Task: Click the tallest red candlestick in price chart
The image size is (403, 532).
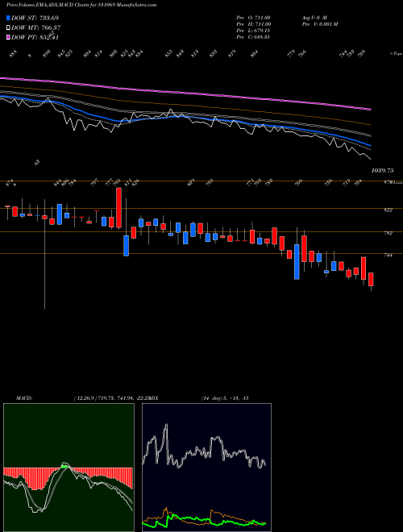Action: [118, 208]
